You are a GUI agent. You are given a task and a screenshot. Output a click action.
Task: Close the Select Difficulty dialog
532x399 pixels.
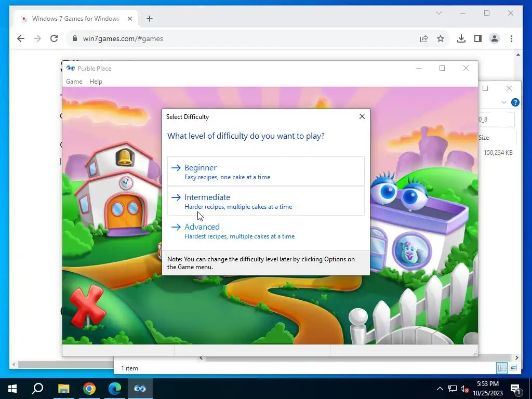point(362,116)
